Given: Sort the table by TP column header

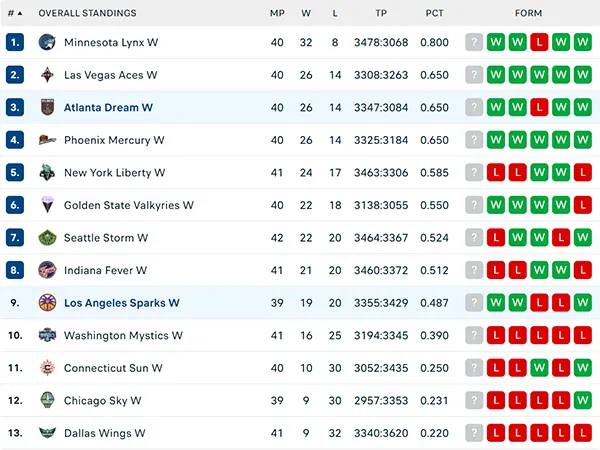Looking at the screenshot, I should pyautogui.click(x=381, y=13).
